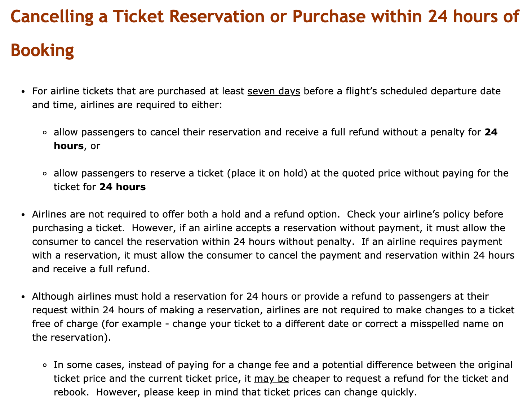Click bold "24 hours" after "ticket for"

(123, 187)
